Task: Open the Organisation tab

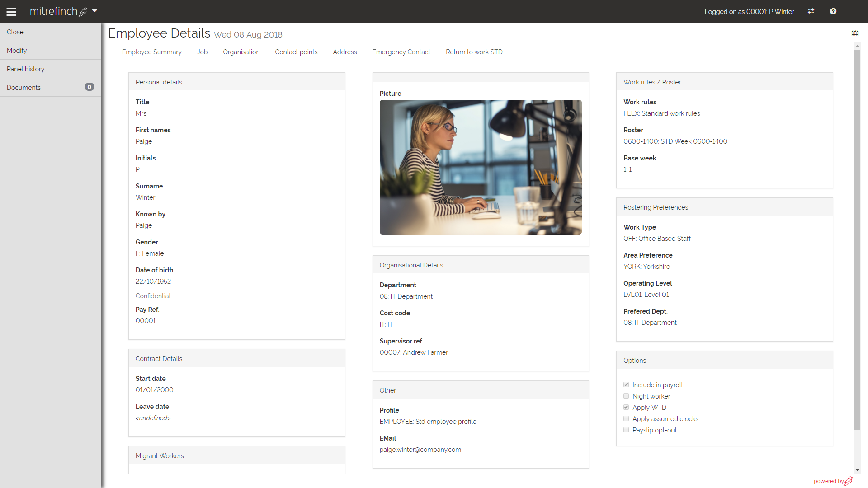Action: [x=241, y=52]
